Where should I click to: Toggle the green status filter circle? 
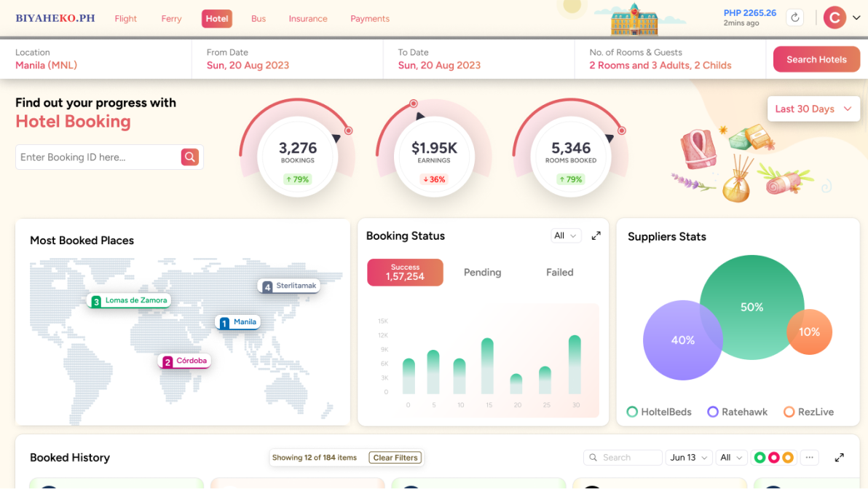(x=759, y=458)
